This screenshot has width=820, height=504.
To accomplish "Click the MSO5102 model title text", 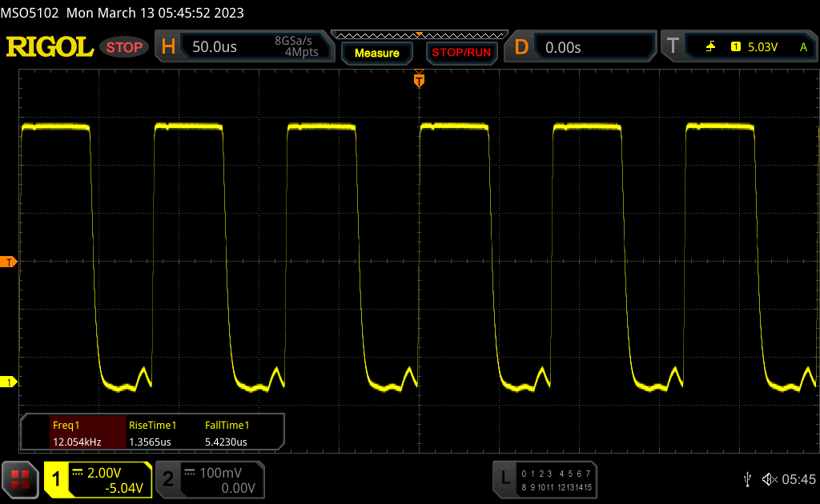I will click(x=30, y=13).
